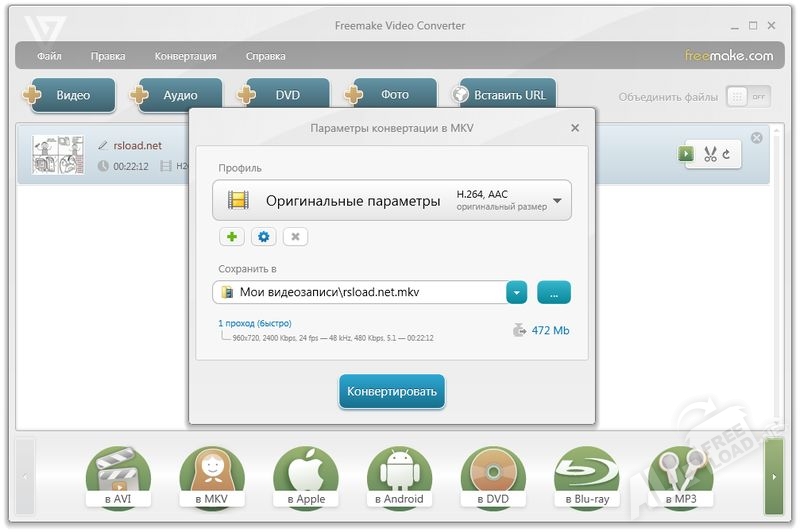Viewport: 800px width, 532px height.
Task: Close the MKV conversion parameters dialog
Action: click(x=575, y=128)
